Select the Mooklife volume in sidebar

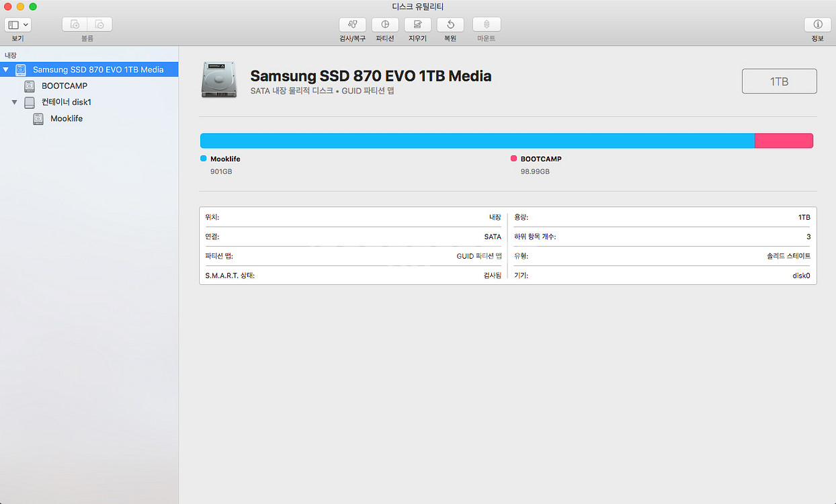tap(66, 118)
